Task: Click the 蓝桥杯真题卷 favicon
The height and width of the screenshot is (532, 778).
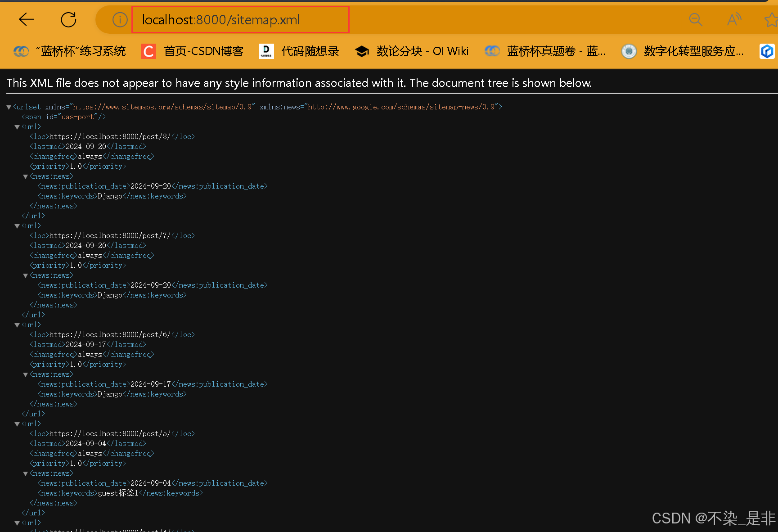Action: coord(492,51)
